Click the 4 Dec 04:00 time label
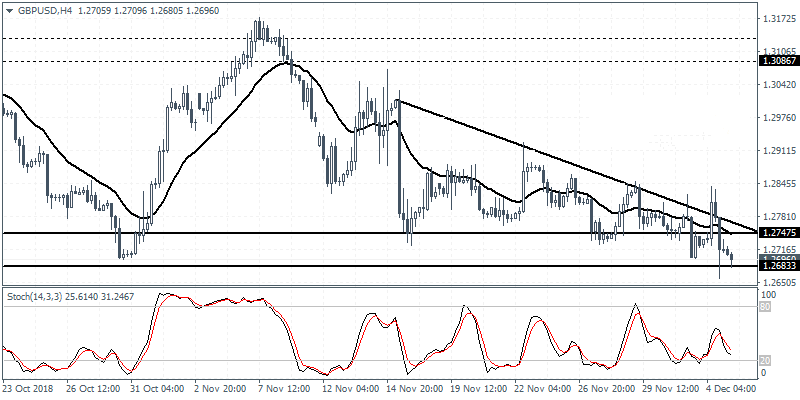The height and width of the screenshot is (400, 800). coord(730,388)
